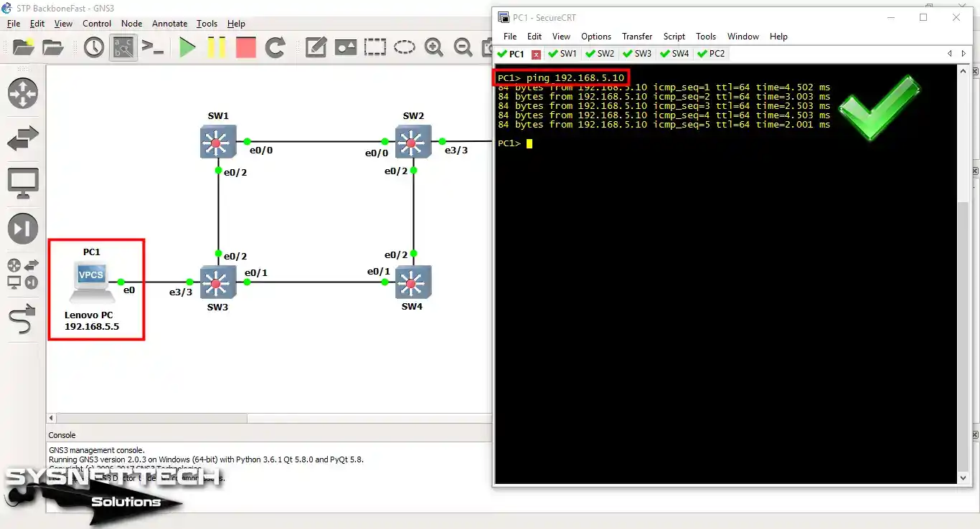Open SecureCRT View menu

[561, 37]
